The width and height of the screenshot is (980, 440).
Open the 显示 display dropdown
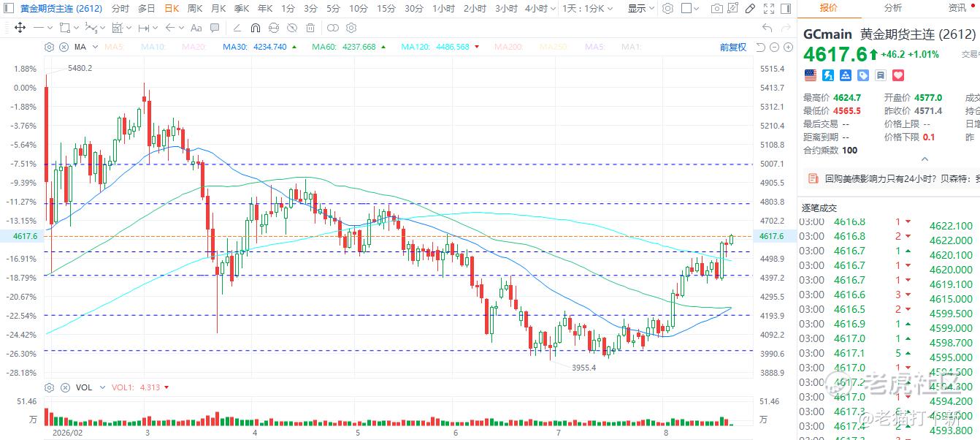[641, 9]
